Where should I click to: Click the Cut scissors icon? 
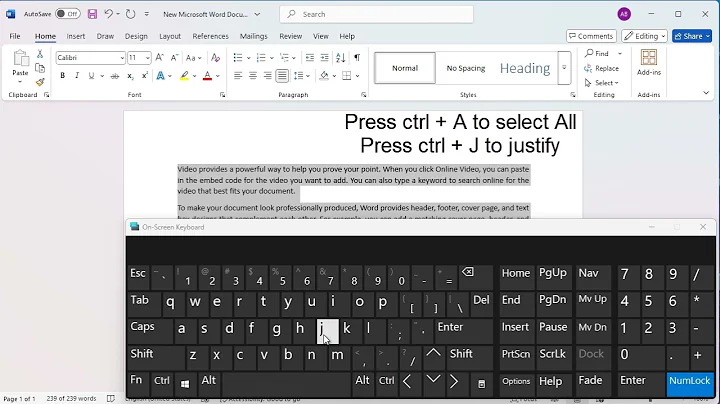(40, 54)
